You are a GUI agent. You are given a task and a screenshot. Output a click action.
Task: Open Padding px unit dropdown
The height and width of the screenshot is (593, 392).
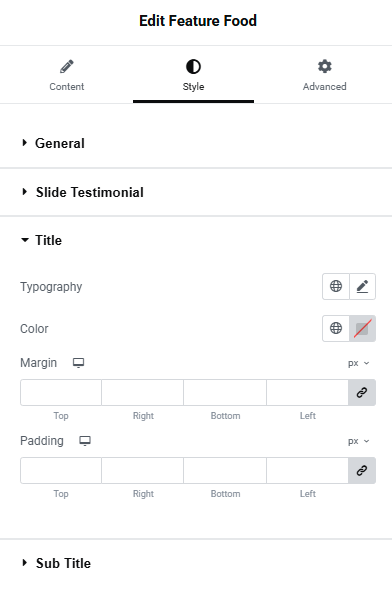(358, 441)
